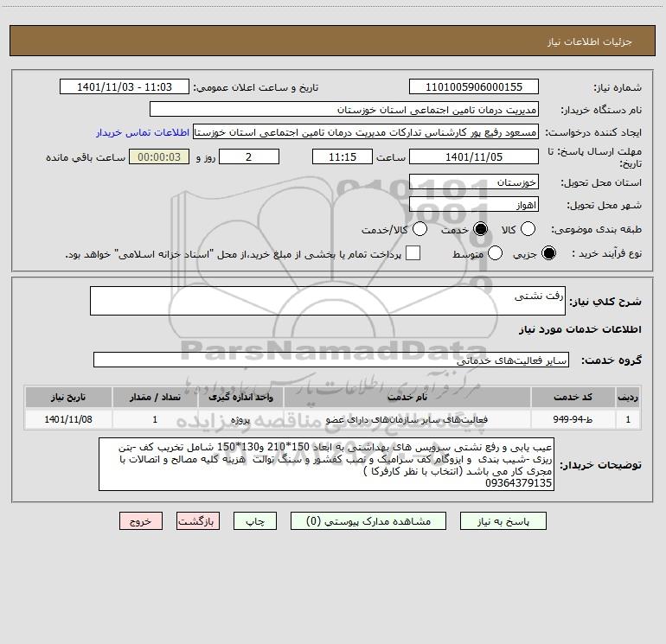Click the کد خدمت column header
Viewport: 666px width, 644px height.
click(573, 397)
